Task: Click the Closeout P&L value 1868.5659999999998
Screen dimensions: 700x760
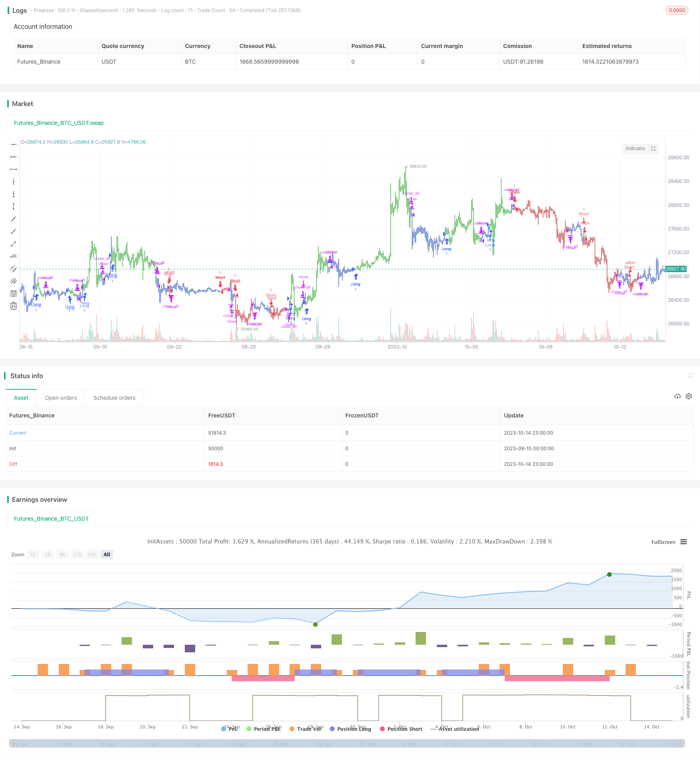Action: pos(269,62)
